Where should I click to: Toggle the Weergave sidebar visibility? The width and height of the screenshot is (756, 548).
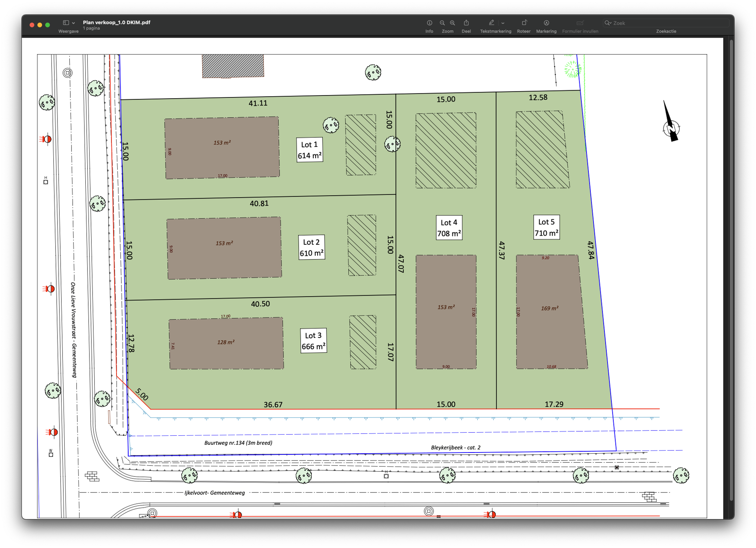tap(65, 23)
